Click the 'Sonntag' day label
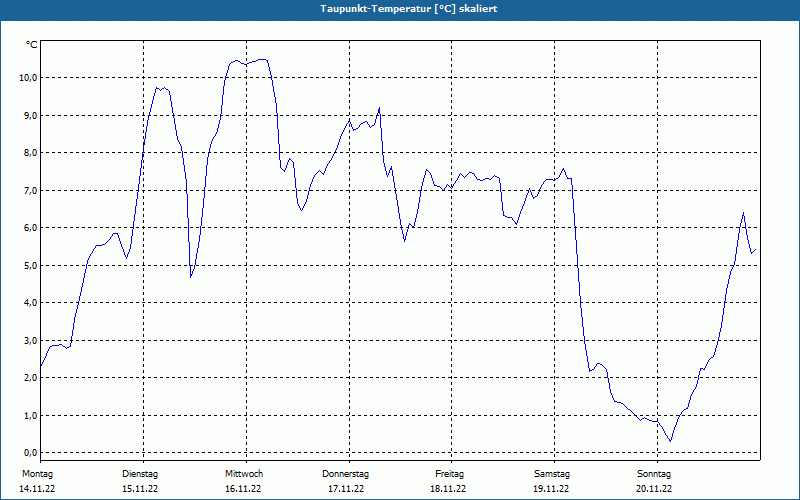 (654, 474)
